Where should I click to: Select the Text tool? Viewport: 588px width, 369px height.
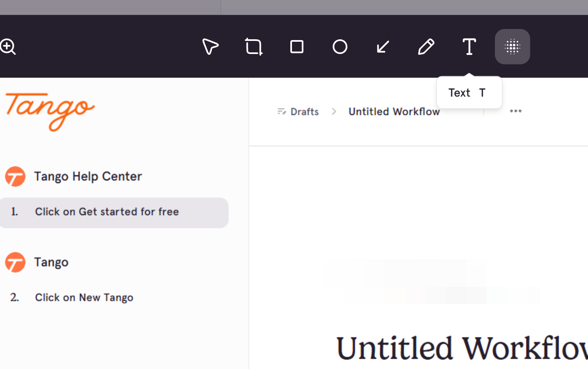tap(469, 47)
